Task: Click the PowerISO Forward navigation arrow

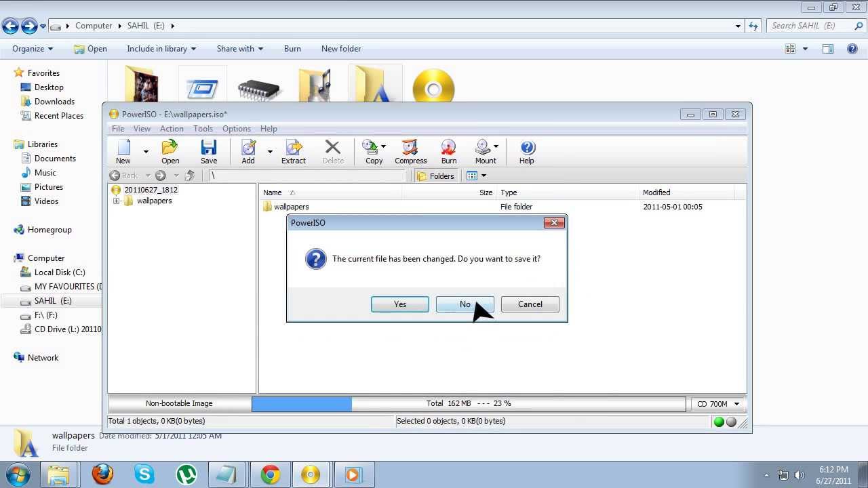Action: tap(161, 176)
